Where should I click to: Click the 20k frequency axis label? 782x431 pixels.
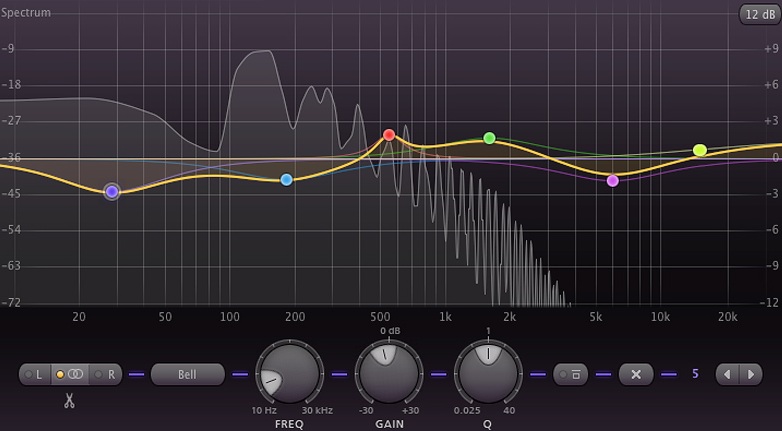pyautogui.click(x=728, y=317)
